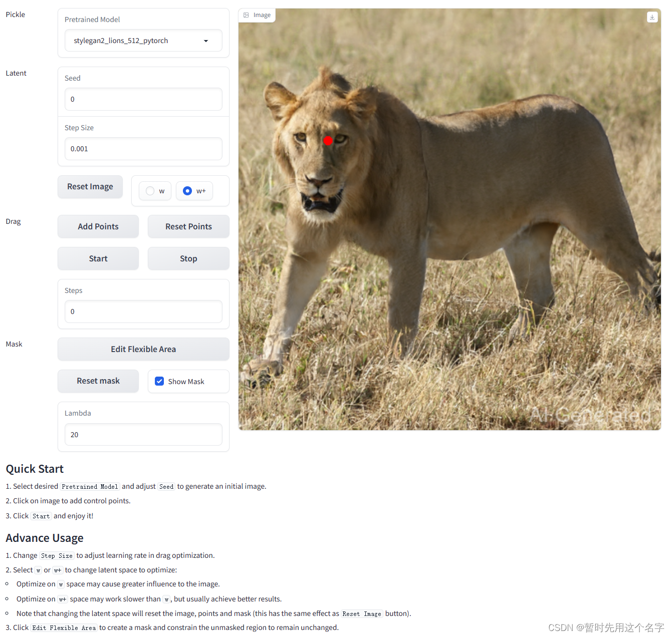
Task: Click Edit Flexible Area button
Action: [143, 349]
